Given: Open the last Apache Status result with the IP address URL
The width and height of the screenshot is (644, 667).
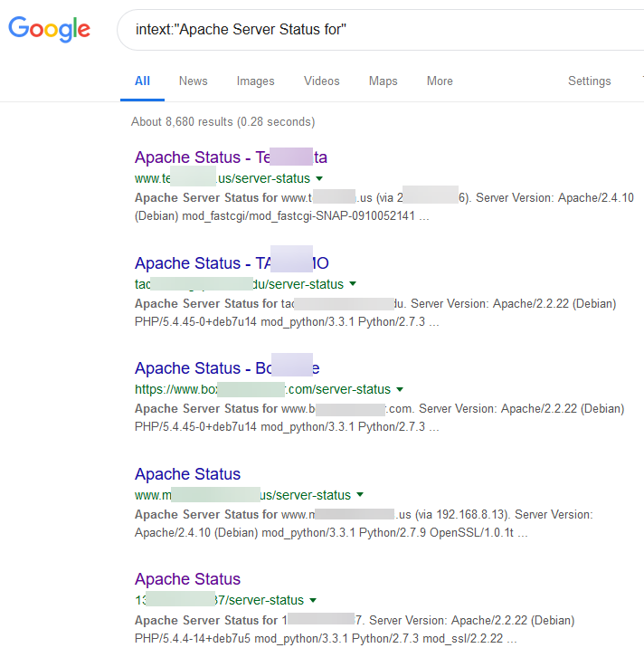Looking at the screenshot, I should click(187, 579).
